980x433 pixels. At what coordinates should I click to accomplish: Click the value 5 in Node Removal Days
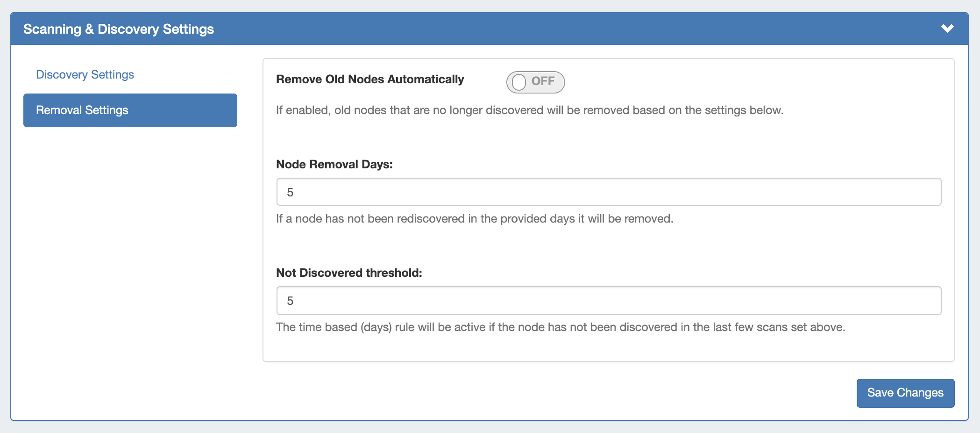point(290,192)
